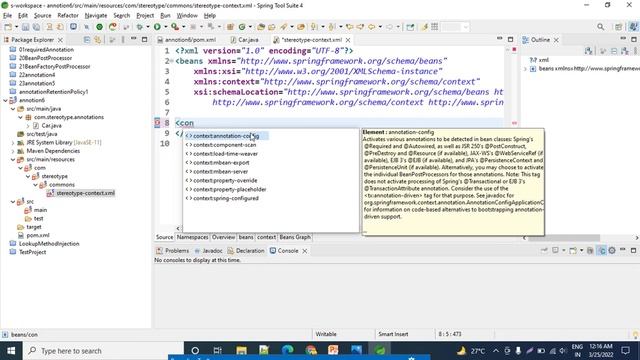Click the Relaunch red-green arrow icon
The height and width of the screenshot is (360, 640).
point(113,27)
